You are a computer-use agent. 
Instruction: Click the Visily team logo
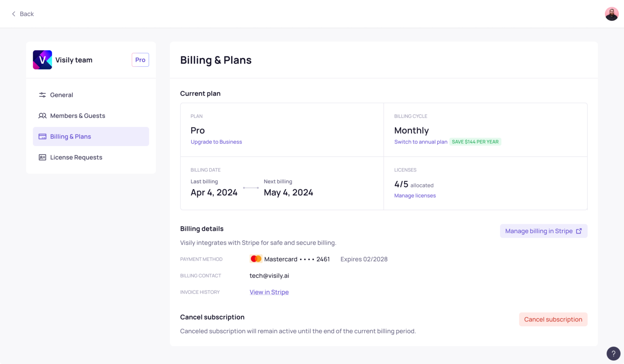tap(42, 60)
